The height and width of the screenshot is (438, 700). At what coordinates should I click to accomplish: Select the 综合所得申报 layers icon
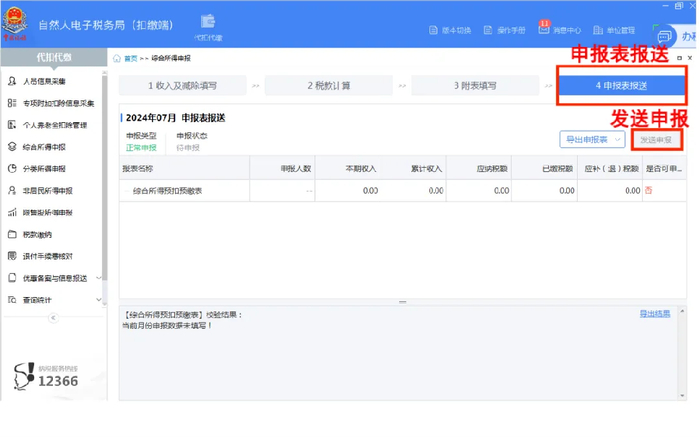point(12,147)
